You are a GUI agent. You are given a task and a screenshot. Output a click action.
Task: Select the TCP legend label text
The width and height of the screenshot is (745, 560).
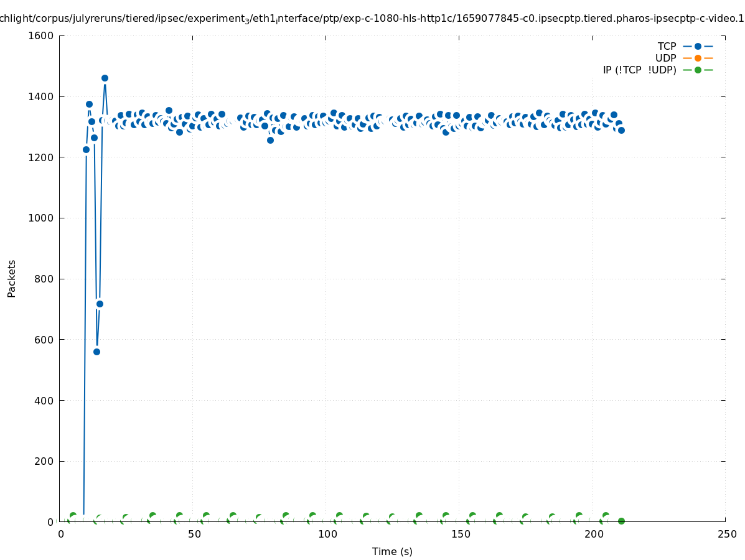pyautogui.click(x=667, y=46)
